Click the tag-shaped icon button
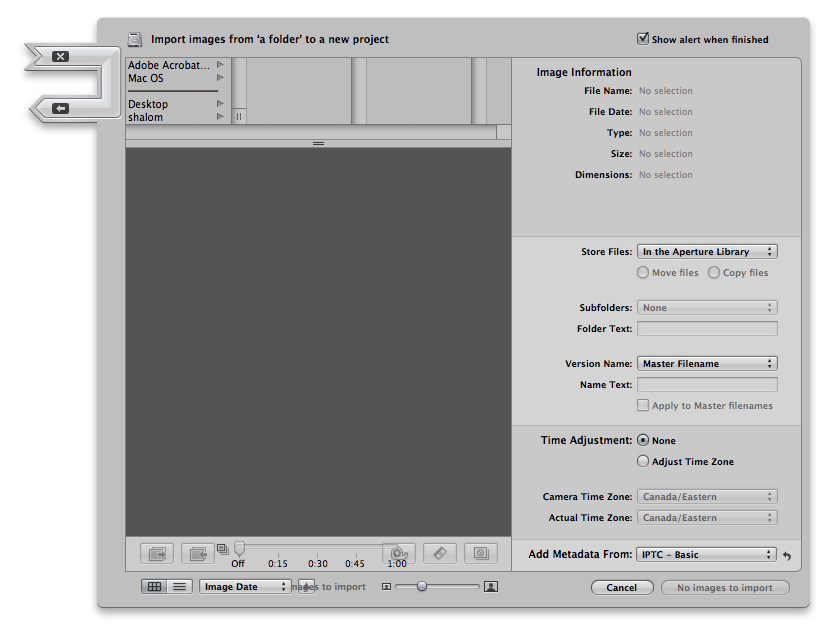Image resolution: width=828 pixels, height=625 pixels. 440,553
